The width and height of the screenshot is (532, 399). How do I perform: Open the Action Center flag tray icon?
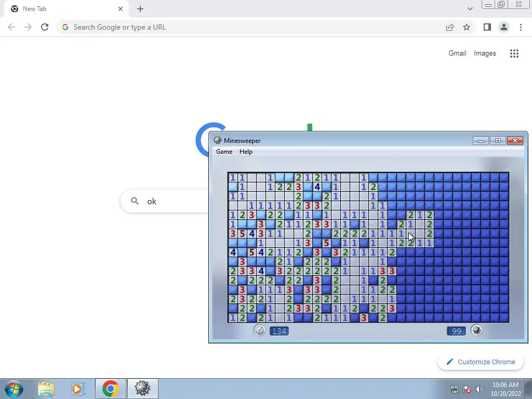click(x=467, y=389)
